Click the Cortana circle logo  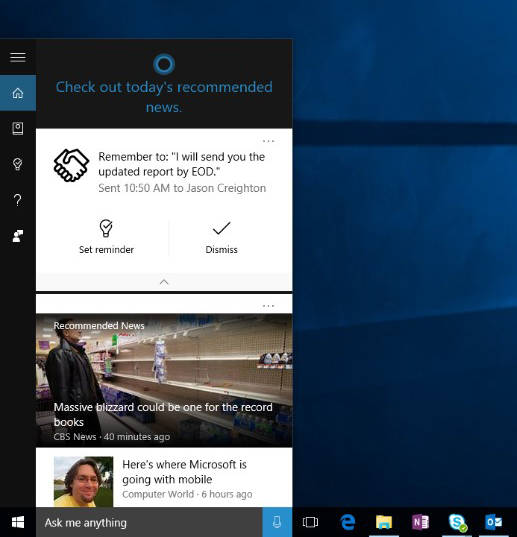[164, 64]
